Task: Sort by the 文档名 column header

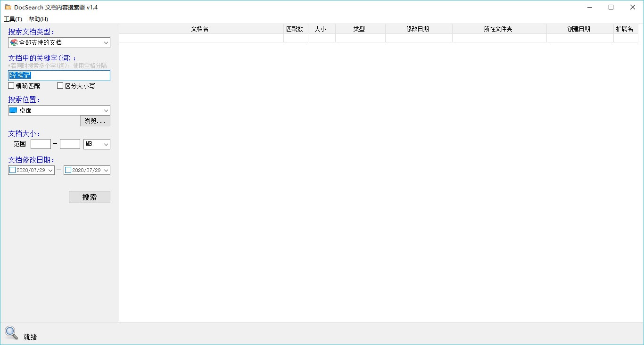Action: [x=200, y=29]
